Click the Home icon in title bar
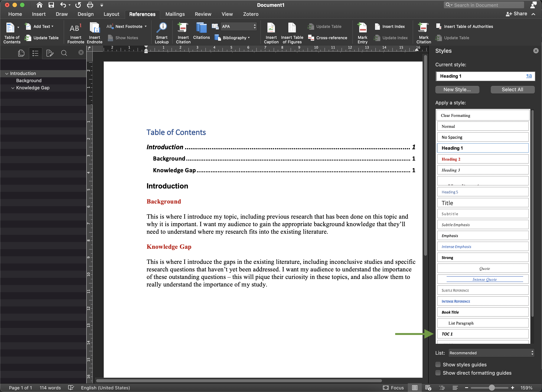 coord(39,5)
